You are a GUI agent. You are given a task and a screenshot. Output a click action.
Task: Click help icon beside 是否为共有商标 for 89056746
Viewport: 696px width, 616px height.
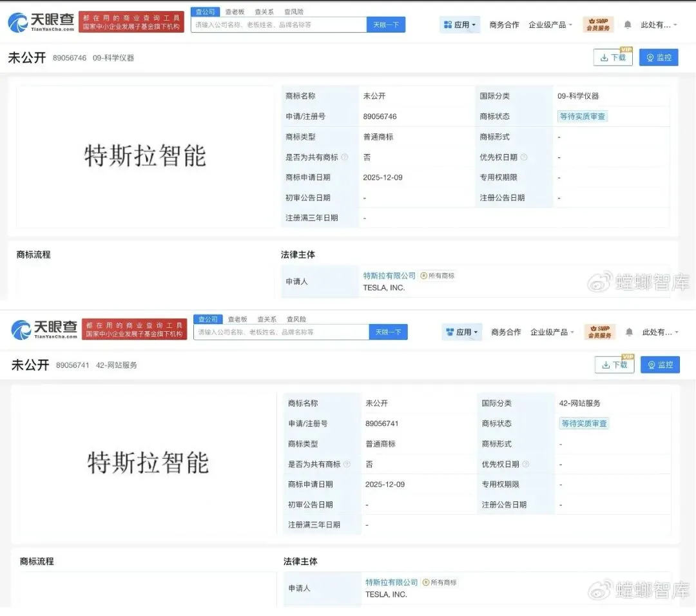click(x=345, y=157)
